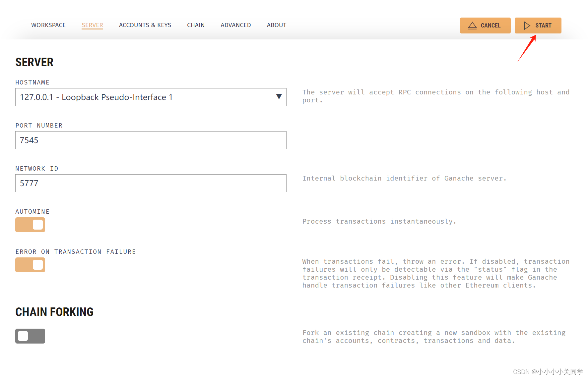
Task: Click the START button
Action: pos(538,26)
